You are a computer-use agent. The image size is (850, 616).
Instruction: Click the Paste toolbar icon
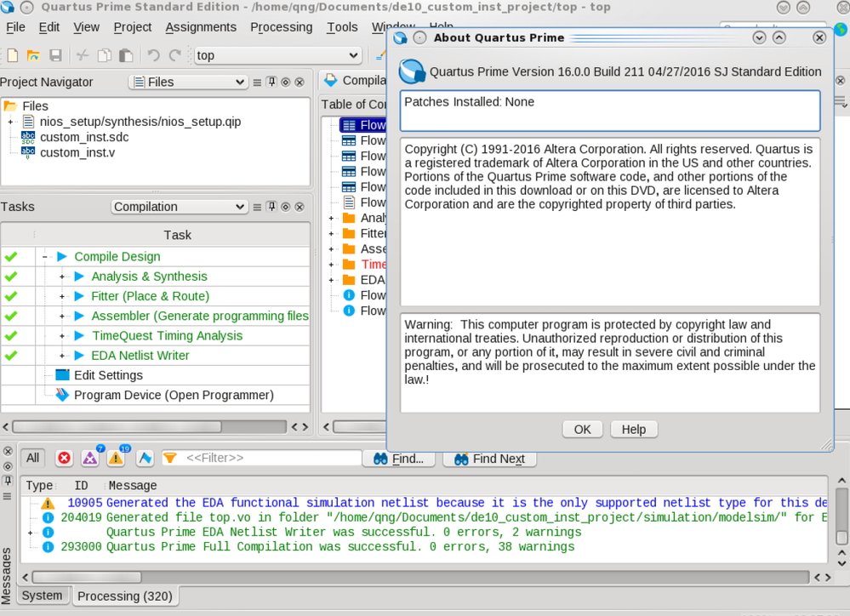126,55
